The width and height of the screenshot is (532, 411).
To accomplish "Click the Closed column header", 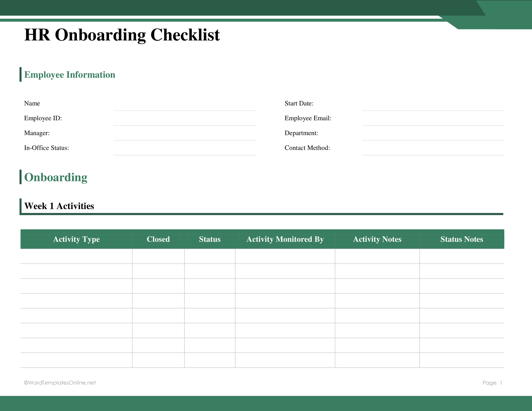I will (158, 239).
